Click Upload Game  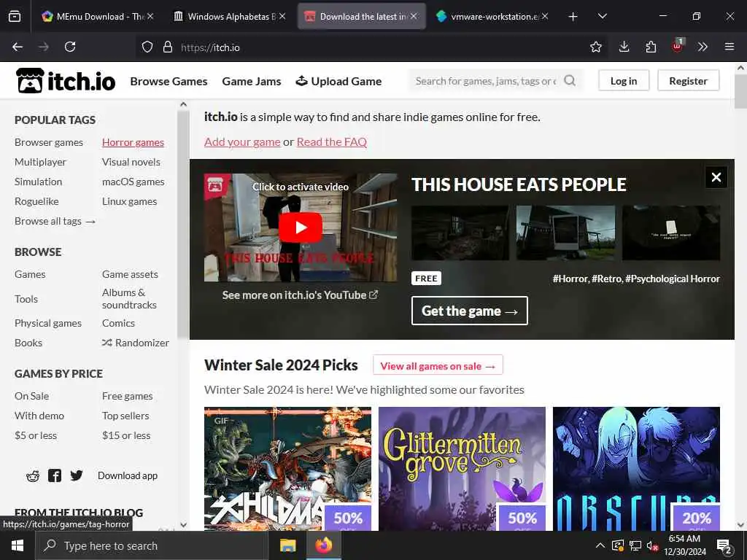tap(338, 82)
